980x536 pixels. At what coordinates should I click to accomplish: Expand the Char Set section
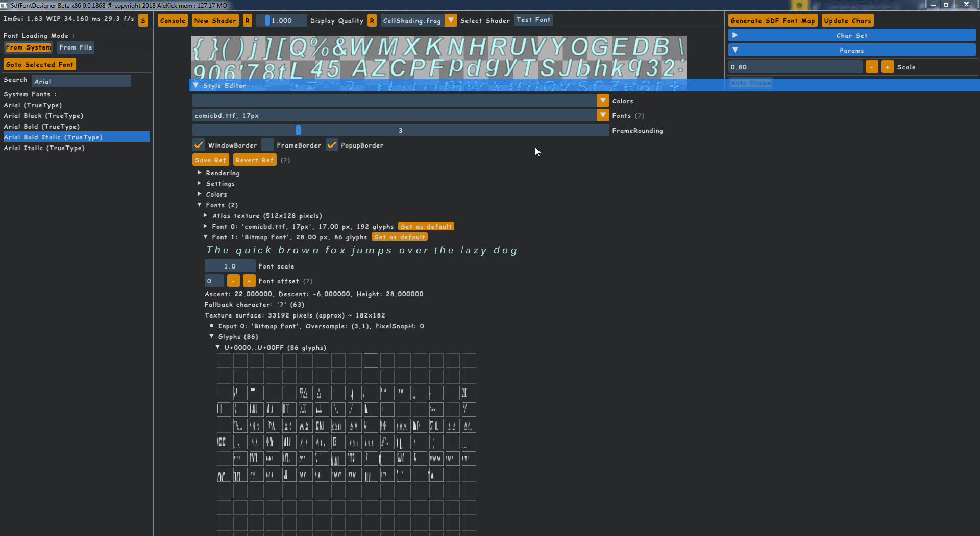tap(851, 35)
